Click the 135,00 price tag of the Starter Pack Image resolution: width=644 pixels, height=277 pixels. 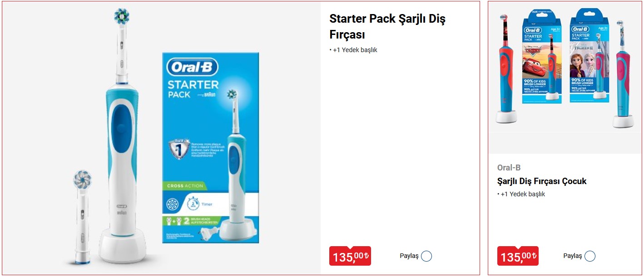[350, 256]
